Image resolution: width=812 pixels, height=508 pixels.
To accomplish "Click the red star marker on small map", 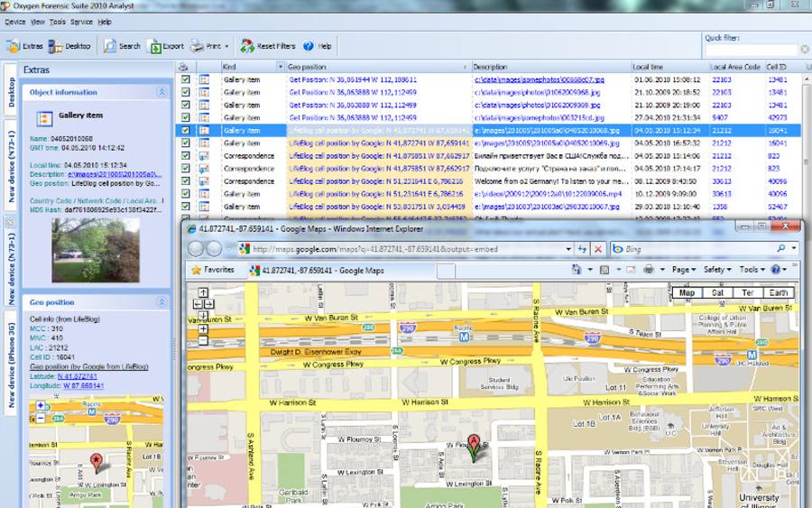I will [97, 462].
